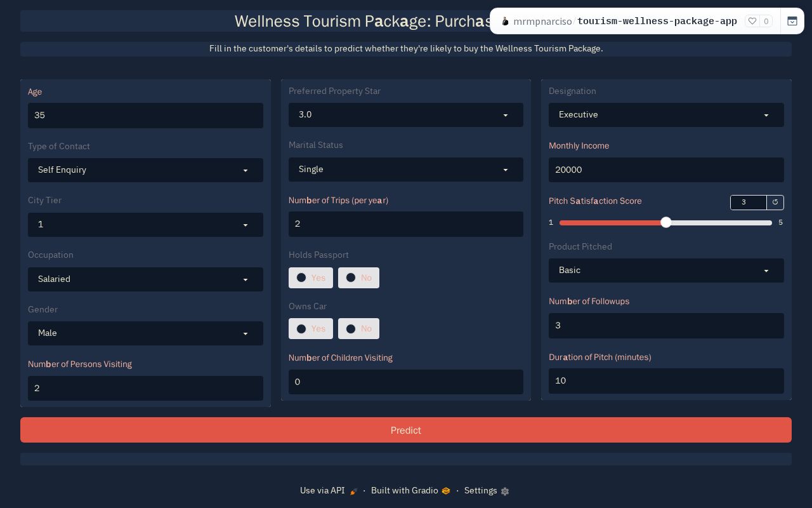The image size is (812, 508).
Task: Click the Number of Trips per year field
Action: click(x=406, y=224)
